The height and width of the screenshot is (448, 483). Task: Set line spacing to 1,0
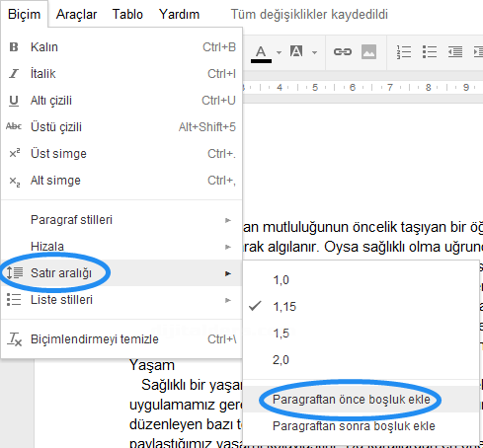pyautogui.click(x=361, y=280)
